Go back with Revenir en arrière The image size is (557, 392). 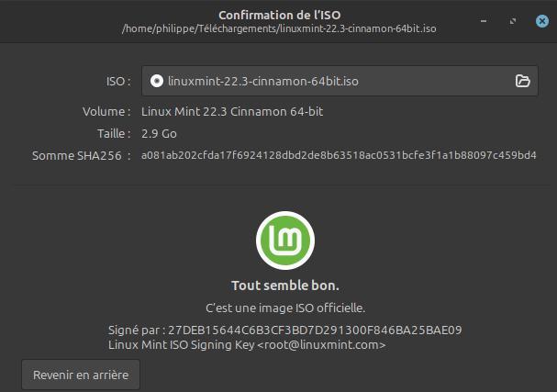point(81,375)
